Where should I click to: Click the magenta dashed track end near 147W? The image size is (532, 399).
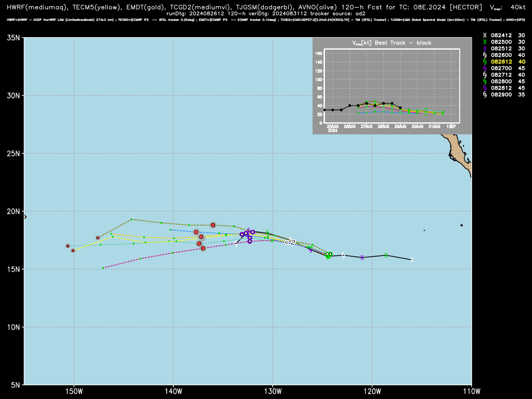coord(103,268)
